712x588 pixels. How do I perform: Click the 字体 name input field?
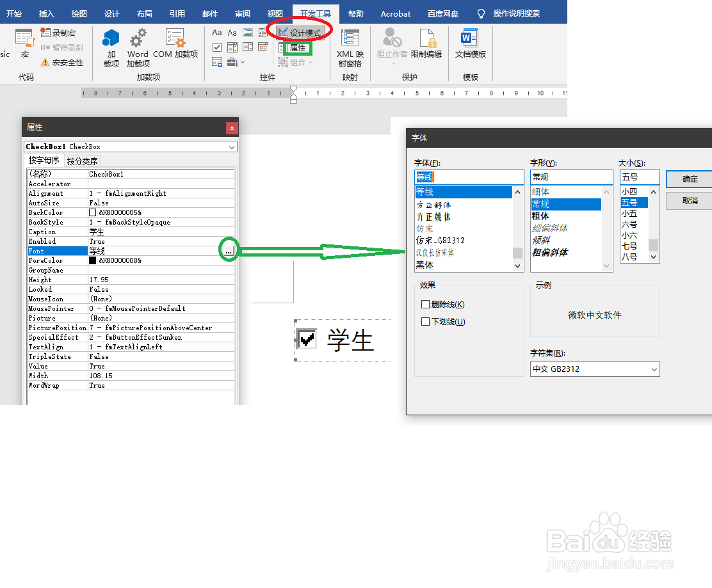coord(469,177)
